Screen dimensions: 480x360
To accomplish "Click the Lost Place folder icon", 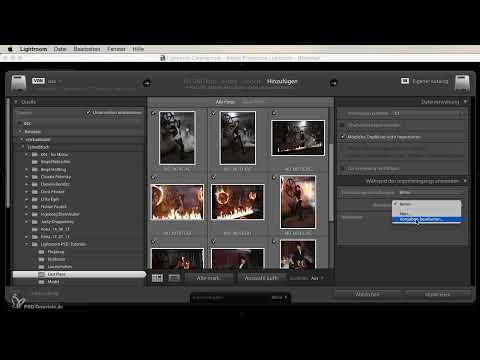I will [x=41, y=274].
